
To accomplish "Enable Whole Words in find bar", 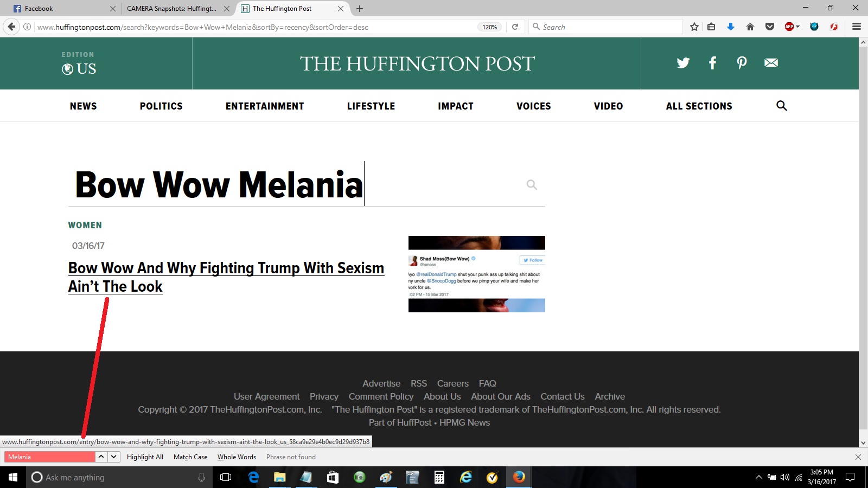I will tap(237, 457).
